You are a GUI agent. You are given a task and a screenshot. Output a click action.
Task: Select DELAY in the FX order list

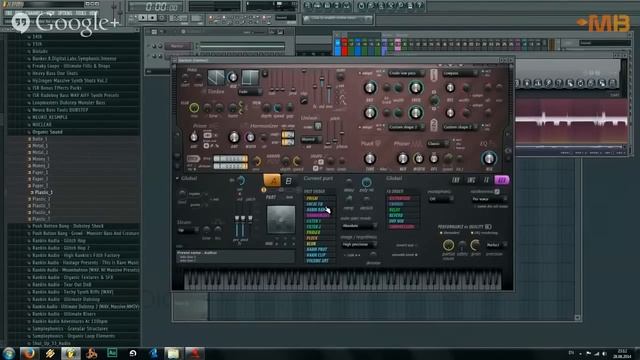[x=402, y=210]
